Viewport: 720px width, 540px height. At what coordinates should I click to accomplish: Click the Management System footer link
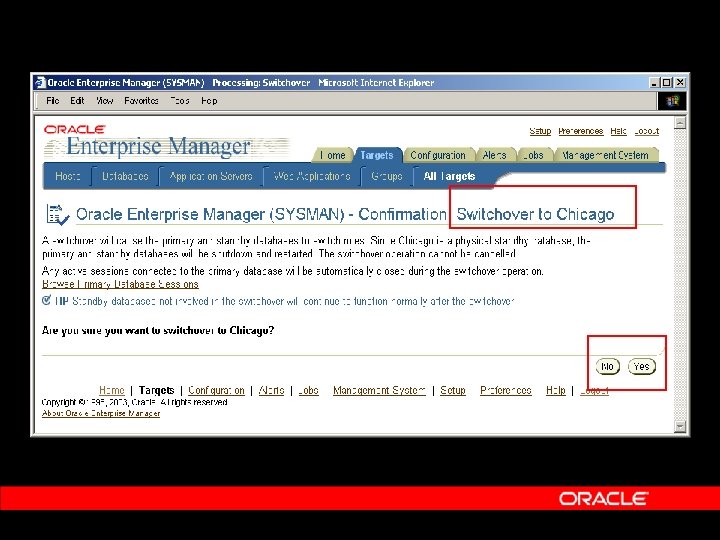coord(379,390)
